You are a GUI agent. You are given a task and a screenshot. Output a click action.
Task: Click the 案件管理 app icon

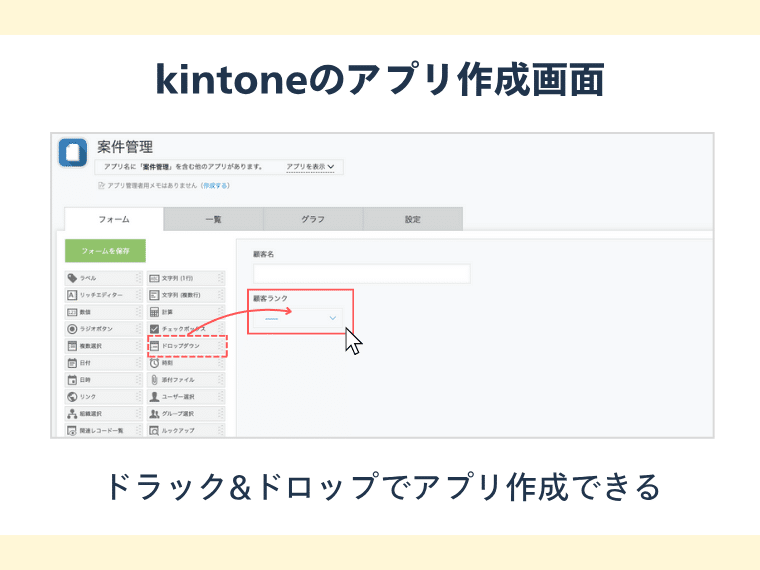[75, 153]
